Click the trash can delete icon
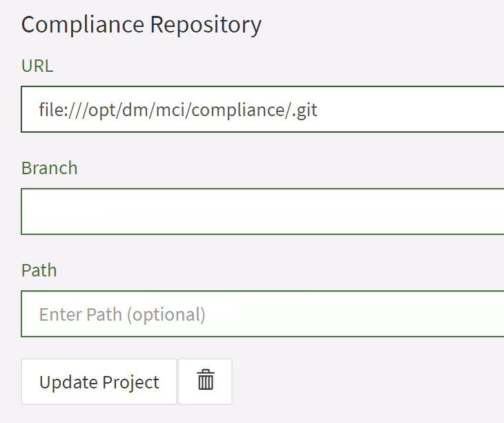 [205, 381]
